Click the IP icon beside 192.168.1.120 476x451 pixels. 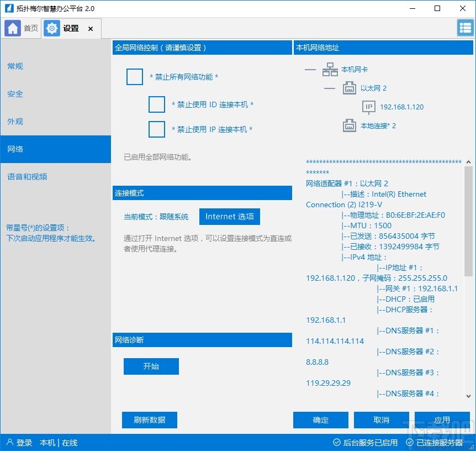coord(368,107)
